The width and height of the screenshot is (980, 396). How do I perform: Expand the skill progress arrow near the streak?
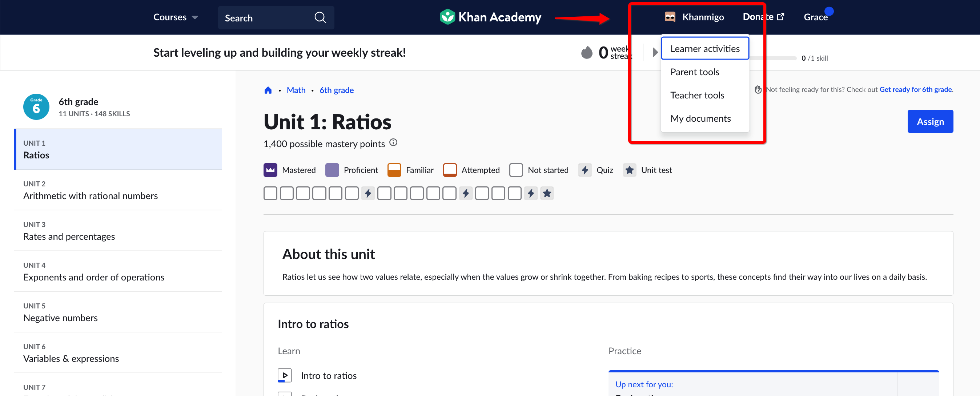point(655,52)
